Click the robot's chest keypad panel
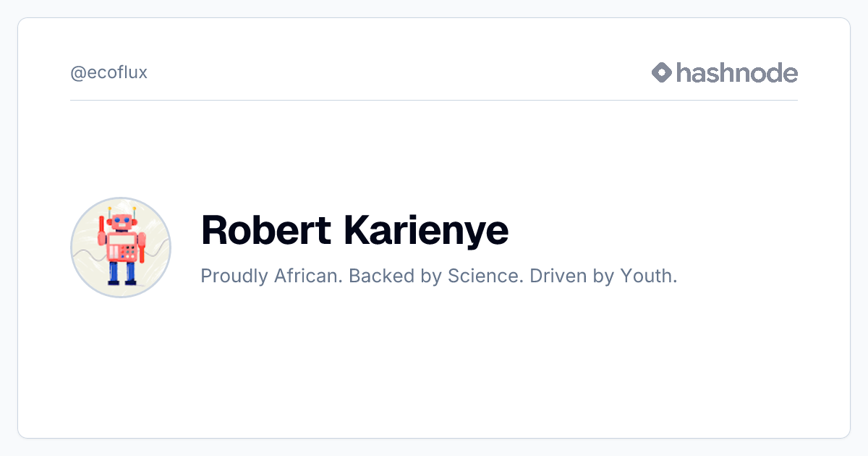Screen dimensions: 868x456 tap(129, 251)
